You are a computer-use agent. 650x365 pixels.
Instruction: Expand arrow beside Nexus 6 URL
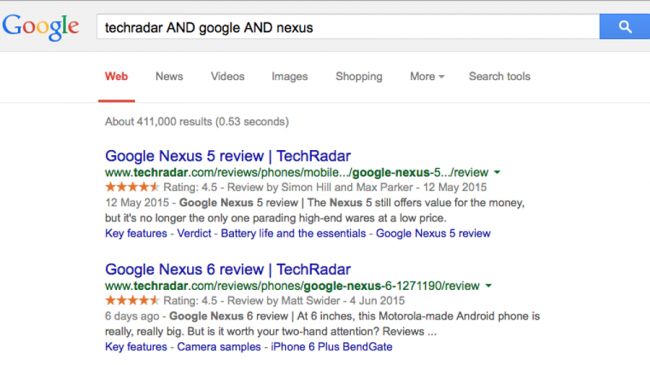(x=488, y=286)
